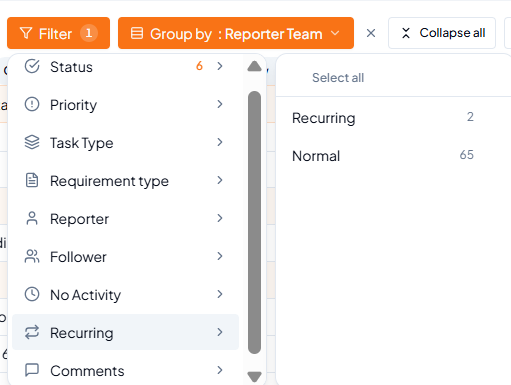Select the Recurring filter menu item
The height and width of the screenshot is (385, 511).
[x=125, y=332]
